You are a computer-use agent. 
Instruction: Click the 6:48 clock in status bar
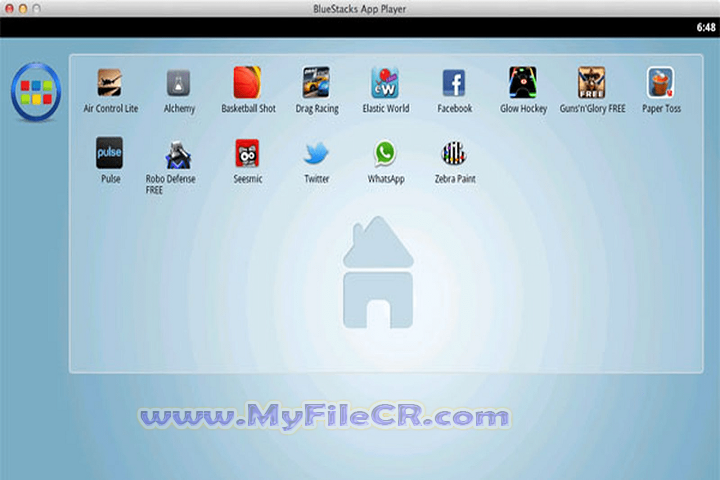[706, 28]
